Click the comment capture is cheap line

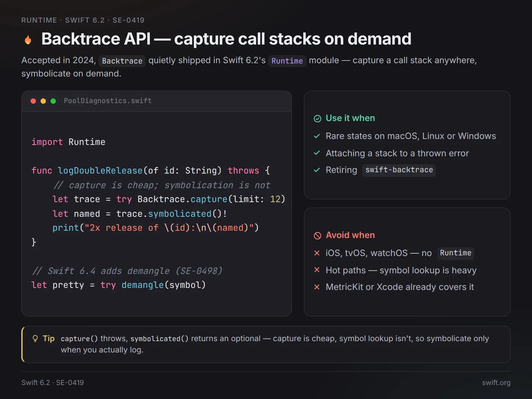pyautogui.click(x=162, y=185)
